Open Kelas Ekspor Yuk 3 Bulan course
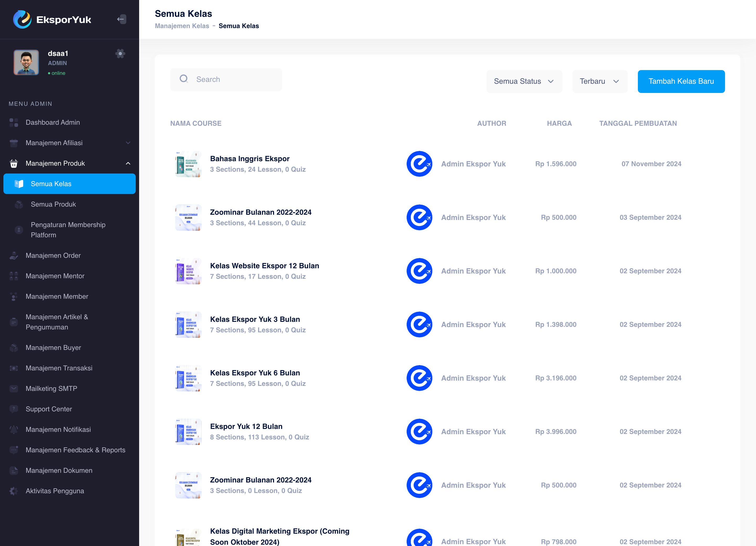The image size is (756, 546). click(255, 319)
